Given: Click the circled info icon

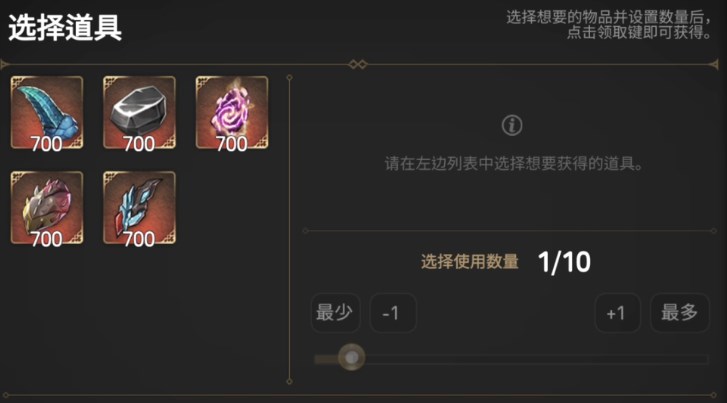Looking at the screenshot, I should 512,126.
